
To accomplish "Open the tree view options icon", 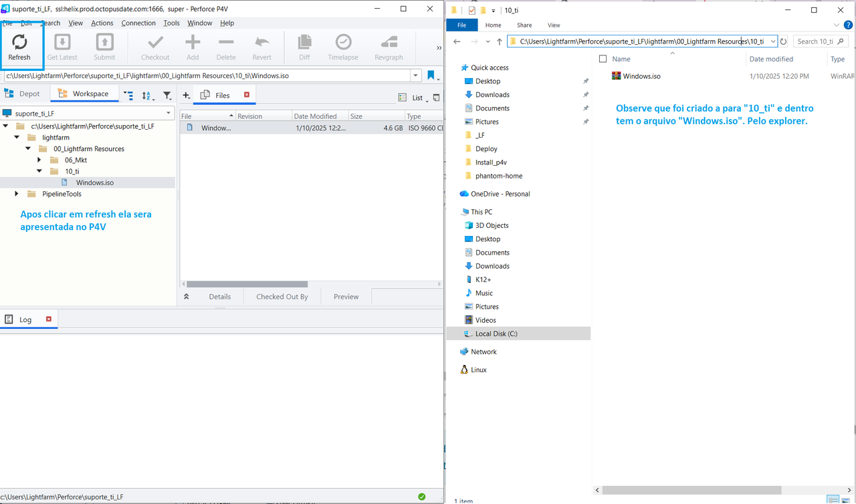I will (x=128, y=96).
